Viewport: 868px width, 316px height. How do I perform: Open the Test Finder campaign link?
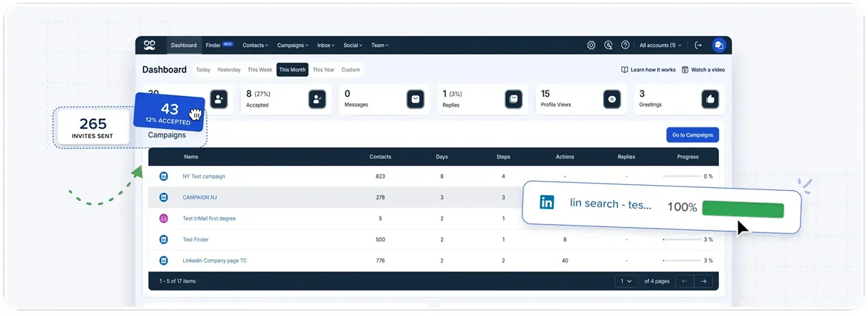[195, 239]
